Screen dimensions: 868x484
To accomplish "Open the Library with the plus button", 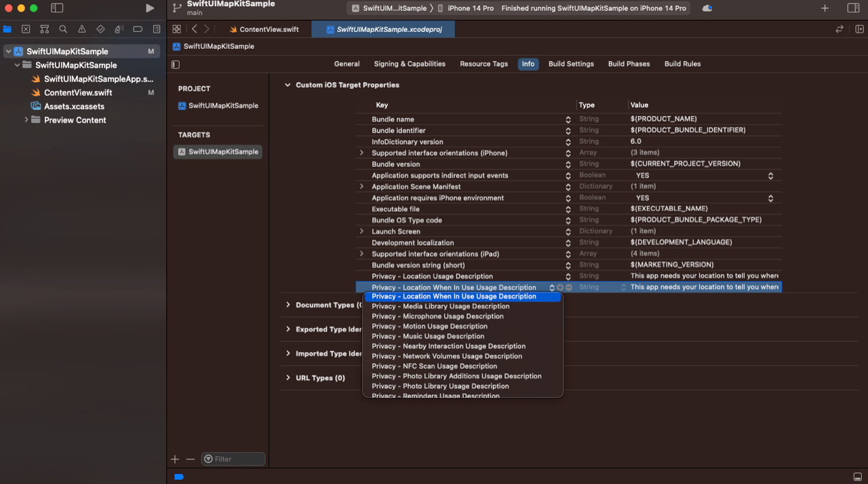I will point(825,8).
